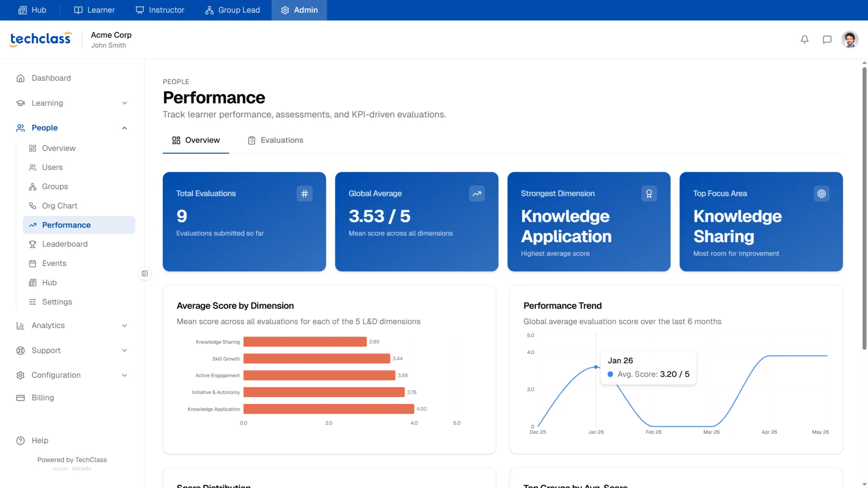
Task: Switch to the Instructor top tab
Action: click(160, 10)
